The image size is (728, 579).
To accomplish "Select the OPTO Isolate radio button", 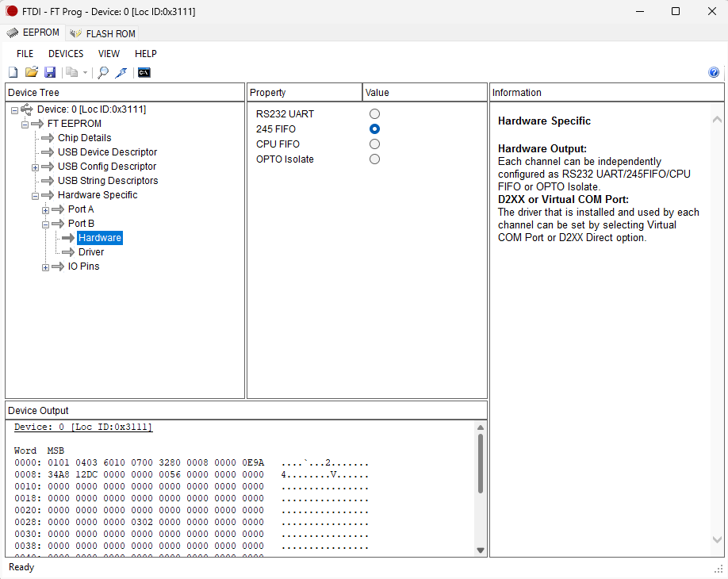I will pos(374,159).
